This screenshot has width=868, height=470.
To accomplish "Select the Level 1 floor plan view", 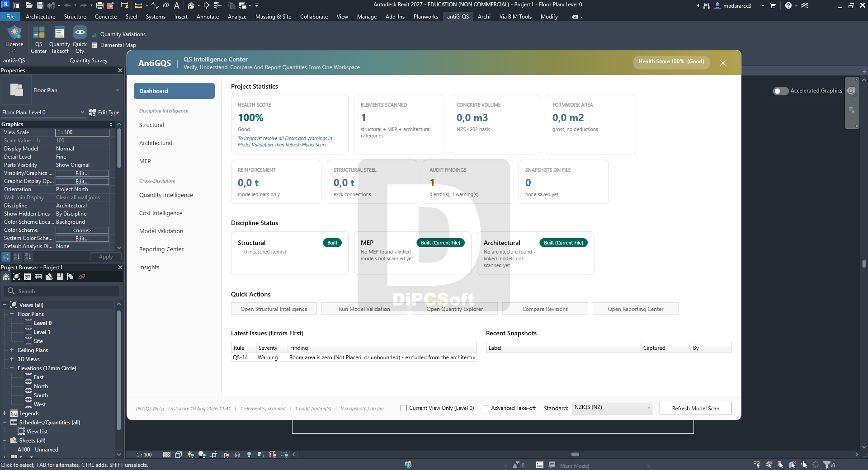I will coord(42,332).
